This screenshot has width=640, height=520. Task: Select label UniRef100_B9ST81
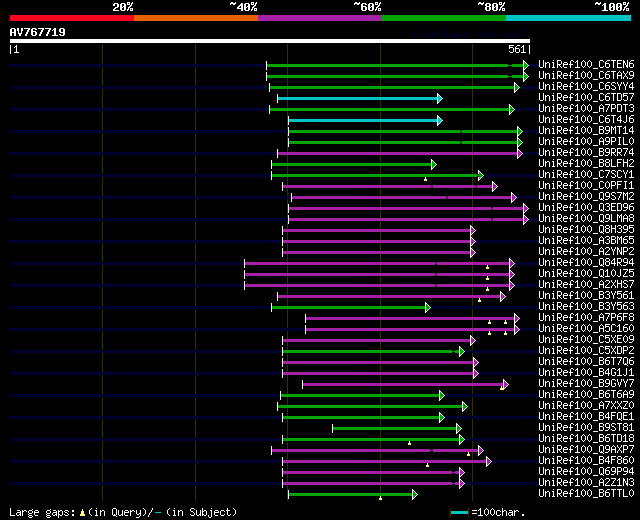(x=586, y=428)
